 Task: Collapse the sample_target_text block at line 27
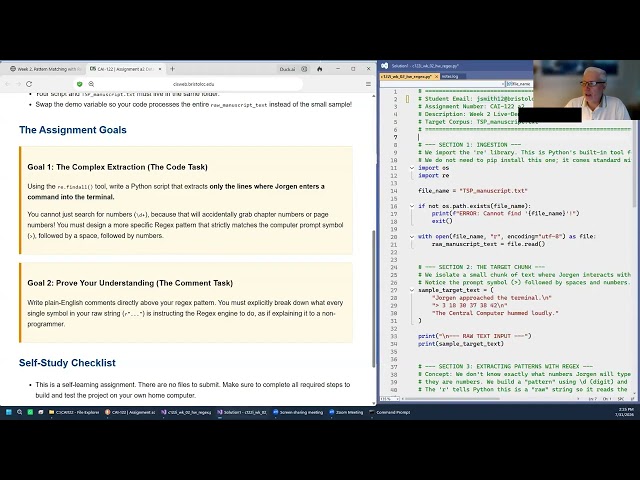pyautogui.click(x=412, y=290)
